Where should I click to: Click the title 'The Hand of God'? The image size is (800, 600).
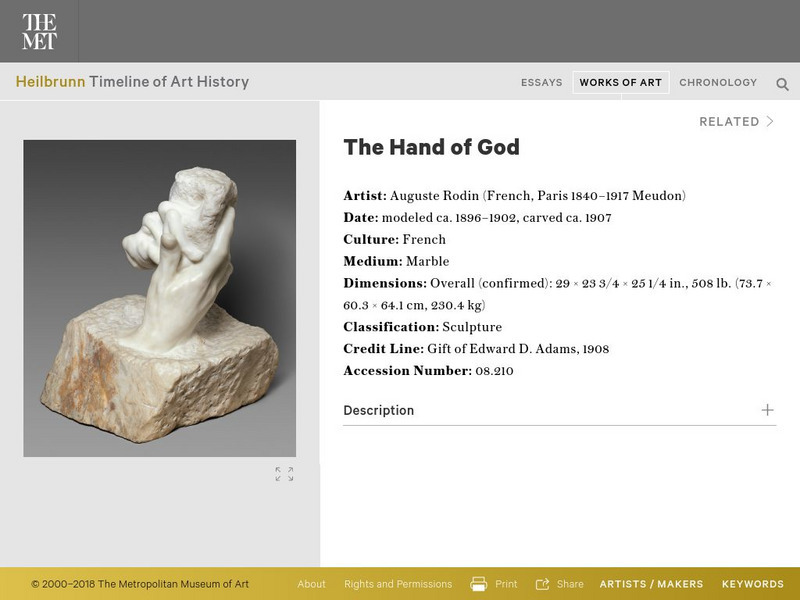[x=432, y=147]
